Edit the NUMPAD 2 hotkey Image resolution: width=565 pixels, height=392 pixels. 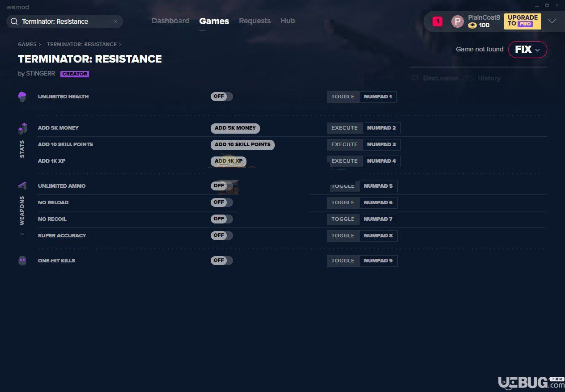point(382,128)
